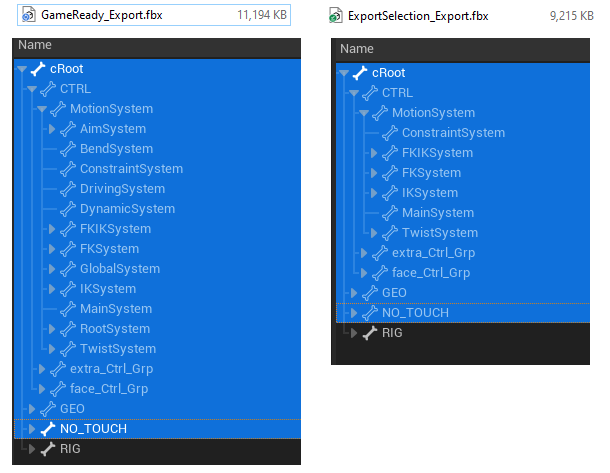Expand extra_Ctrl_Grp in the right tree
Screen dimensions: 610x473
[364, 253]
